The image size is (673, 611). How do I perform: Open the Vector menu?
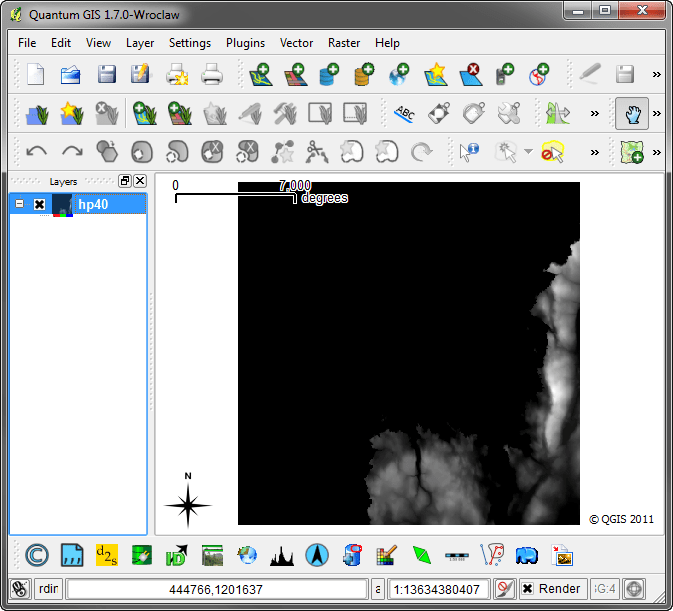click(296, 43)
